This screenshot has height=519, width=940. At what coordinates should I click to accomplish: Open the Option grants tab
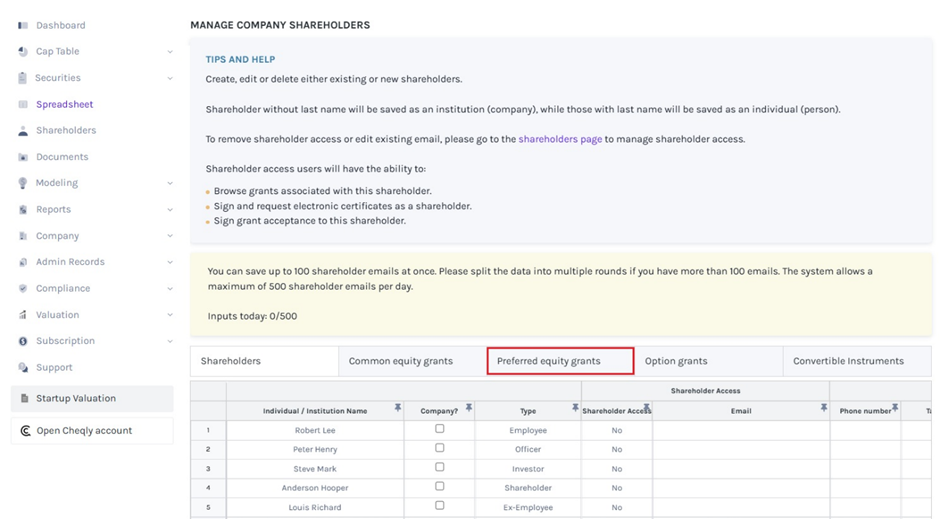coord(676,361)
